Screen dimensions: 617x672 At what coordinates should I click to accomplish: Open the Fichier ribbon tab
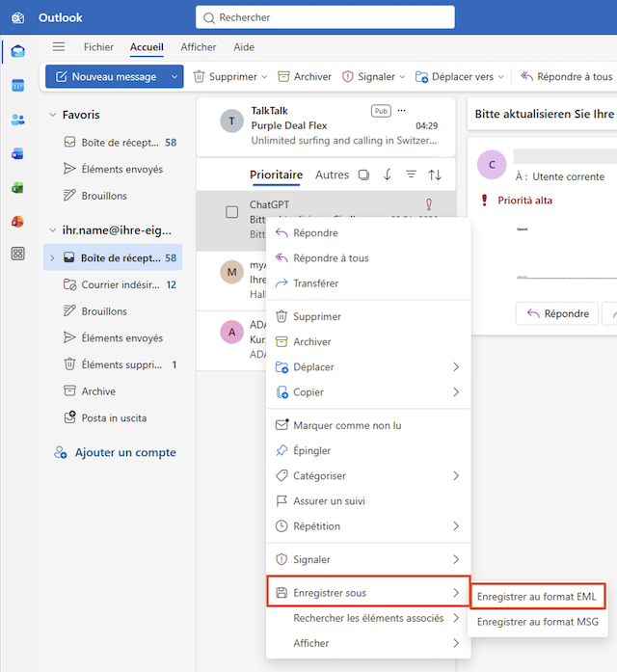coord(98,47)
